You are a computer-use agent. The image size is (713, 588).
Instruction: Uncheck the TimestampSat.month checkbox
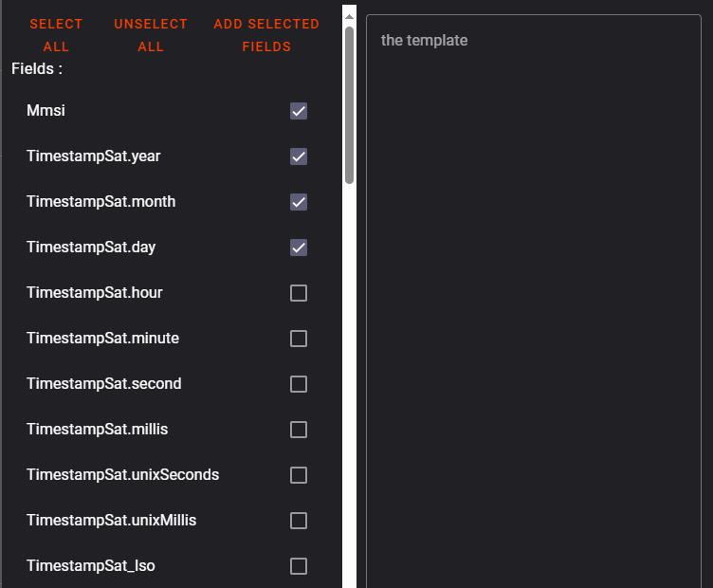pos(299,202)
